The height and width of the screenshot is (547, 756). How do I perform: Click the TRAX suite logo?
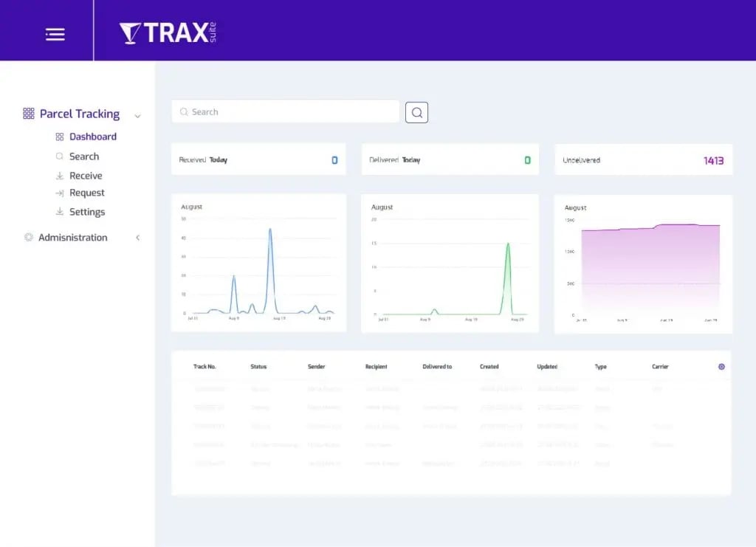click(x=168, y=32)
